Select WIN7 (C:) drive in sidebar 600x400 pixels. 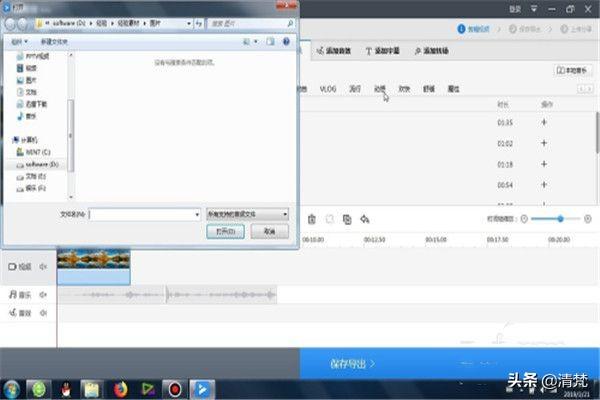point(33,152)
